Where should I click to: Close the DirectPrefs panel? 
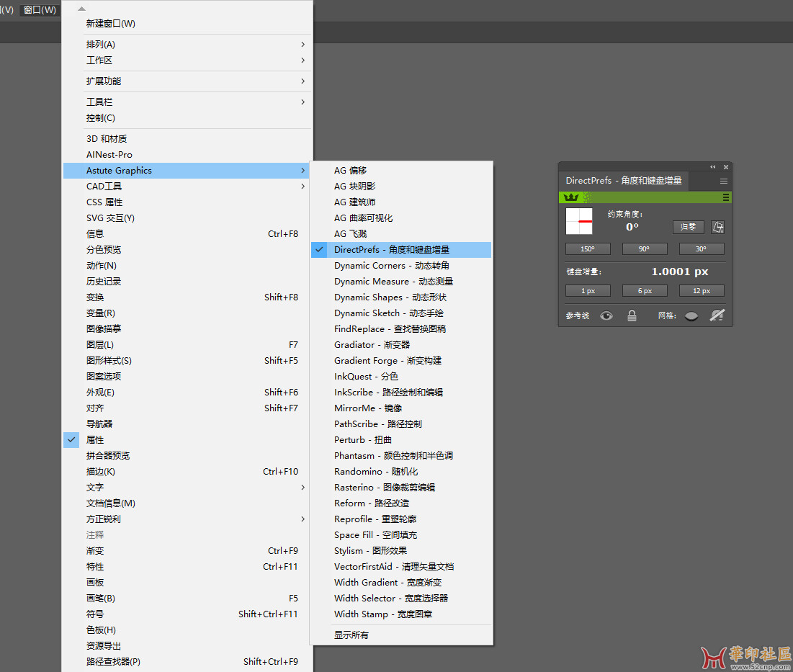(726, 167)
